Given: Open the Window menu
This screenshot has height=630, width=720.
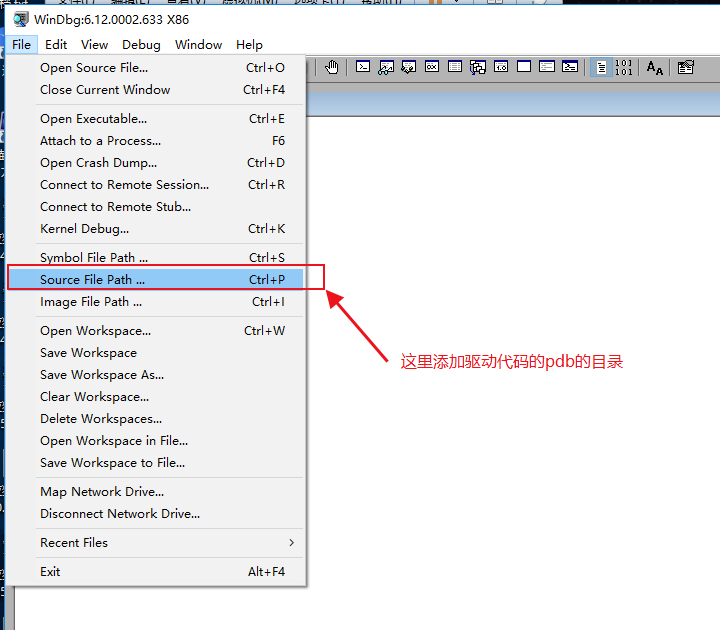Looking at the screenshot, I should (x=198, y=45).
